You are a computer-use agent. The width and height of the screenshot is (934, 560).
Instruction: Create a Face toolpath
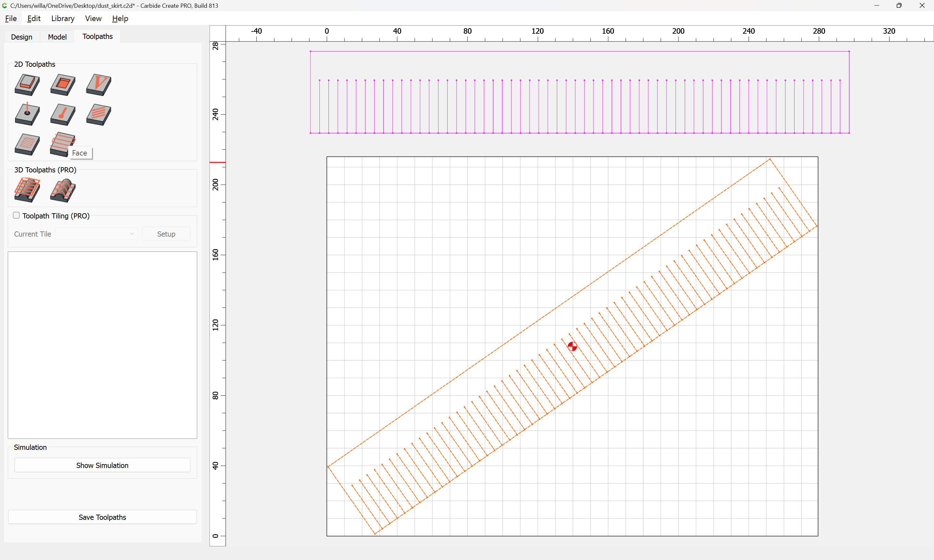coord(63,144)
